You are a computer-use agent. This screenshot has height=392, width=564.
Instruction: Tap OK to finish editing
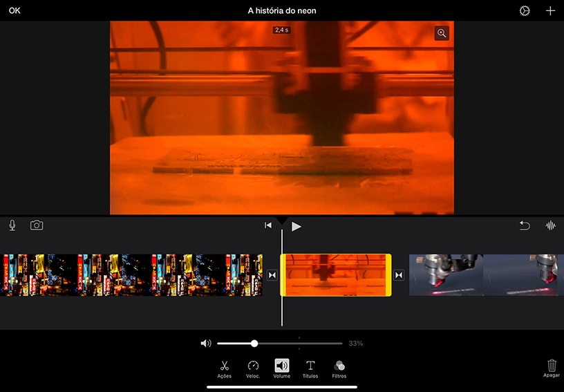tap(15, 11)
